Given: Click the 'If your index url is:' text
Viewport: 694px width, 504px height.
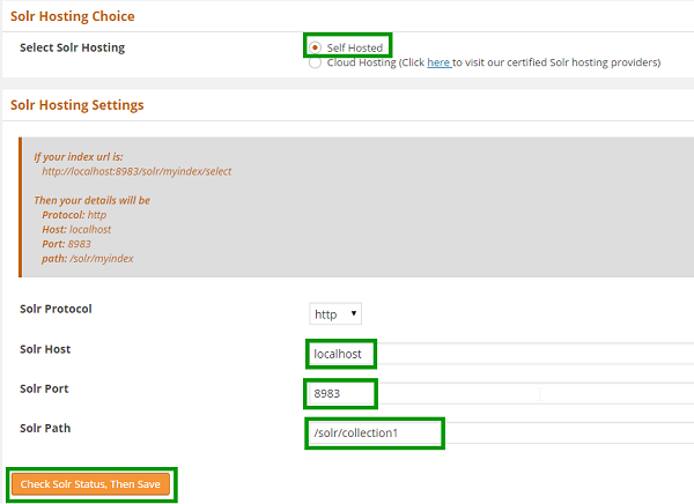Looking at the screenshot, I should (78, 157).
